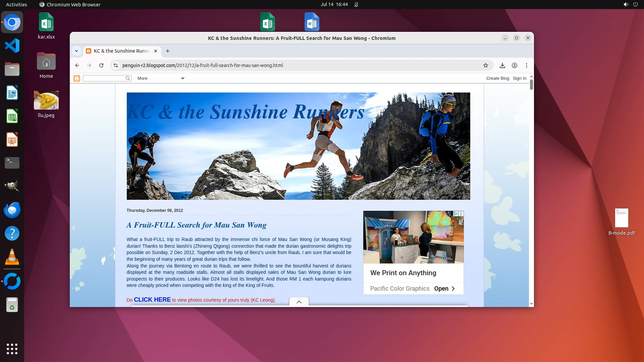The height and width of the screenshot is (362, 644).
Task: Click the Sign In link
Action: click(x=519, y=78)
